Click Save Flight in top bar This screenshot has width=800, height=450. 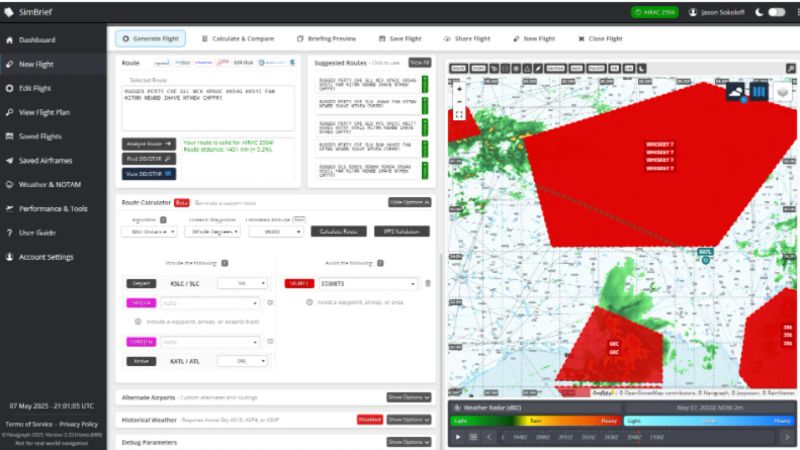point(400,38)
